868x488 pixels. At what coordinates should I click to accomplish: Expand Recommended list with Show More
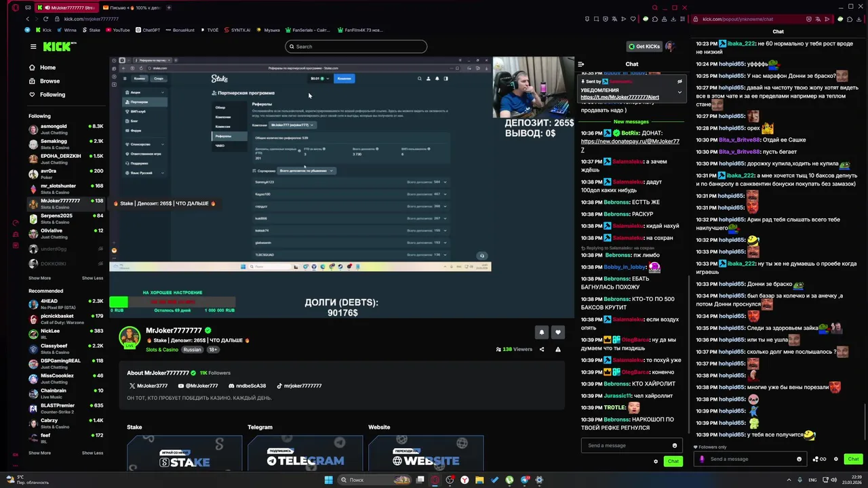click(x=39, y=453)
